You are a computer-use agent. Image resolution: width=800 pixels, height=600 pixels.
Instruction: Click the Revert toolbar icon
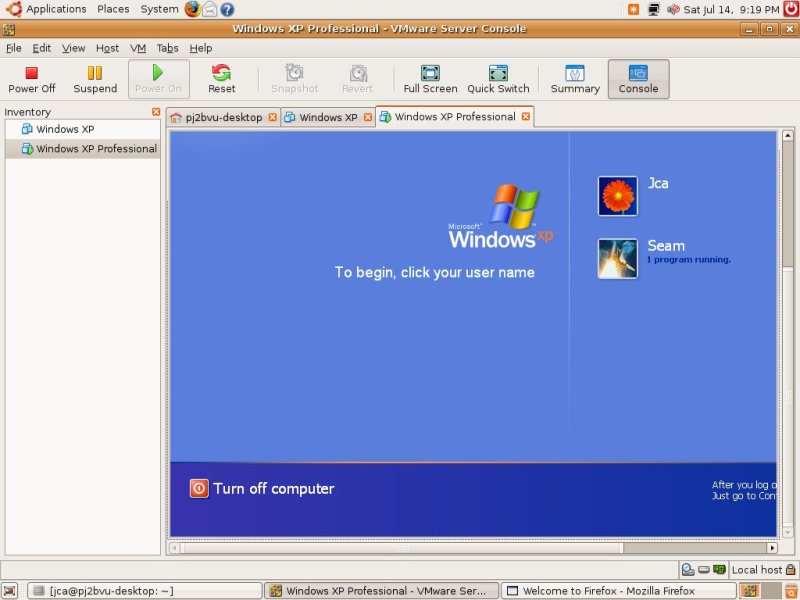[358, 73]
